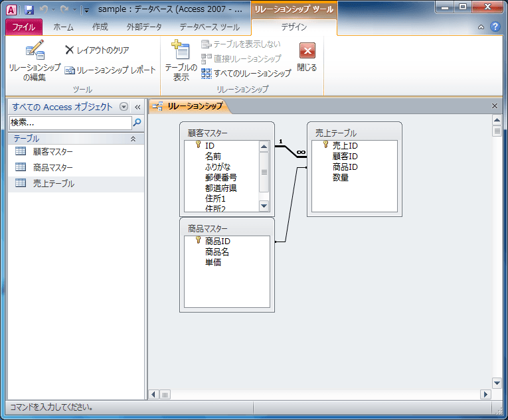The image size is (508, 420).
Task: Click the red Close (閉じる) ribbon button
Action: (307, 57)
